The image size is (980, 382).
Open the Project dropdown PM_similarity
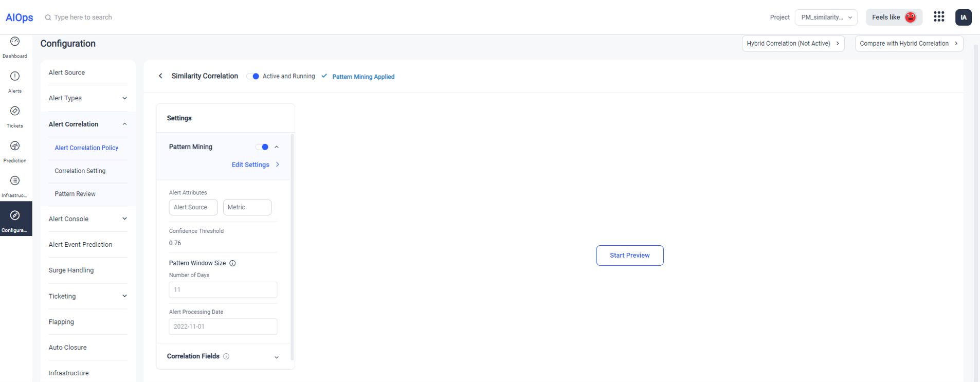(826, 17)
